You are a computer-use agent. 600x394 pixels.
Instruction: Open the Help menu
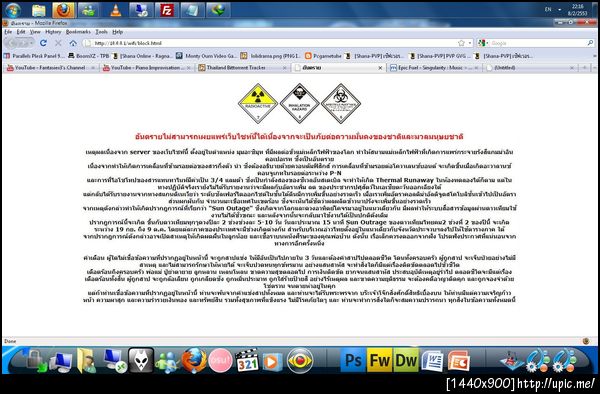pos(117,32)
